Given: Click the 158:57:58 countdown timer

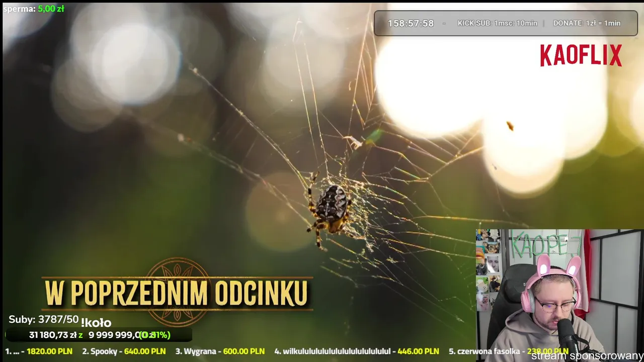Looking at the screenshot, I should pos(411,24).
